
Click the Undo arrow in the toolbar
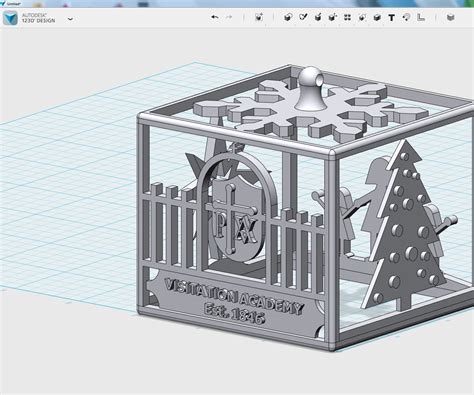pyautogui.click(x=215, y=17)
